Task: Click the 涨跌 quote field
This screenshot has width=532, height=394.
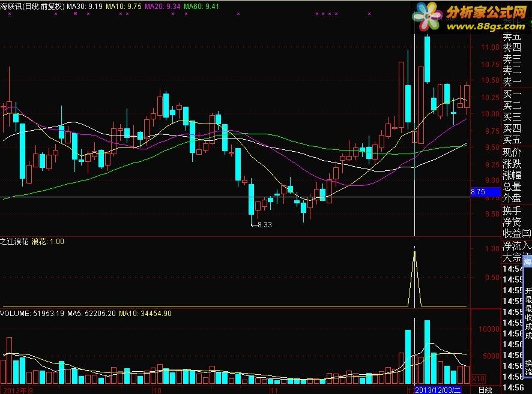Action: [x=512, y=164]
